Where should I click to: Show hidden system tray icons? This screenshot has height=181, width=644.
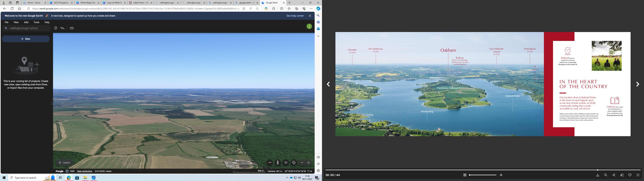(287, 178)
